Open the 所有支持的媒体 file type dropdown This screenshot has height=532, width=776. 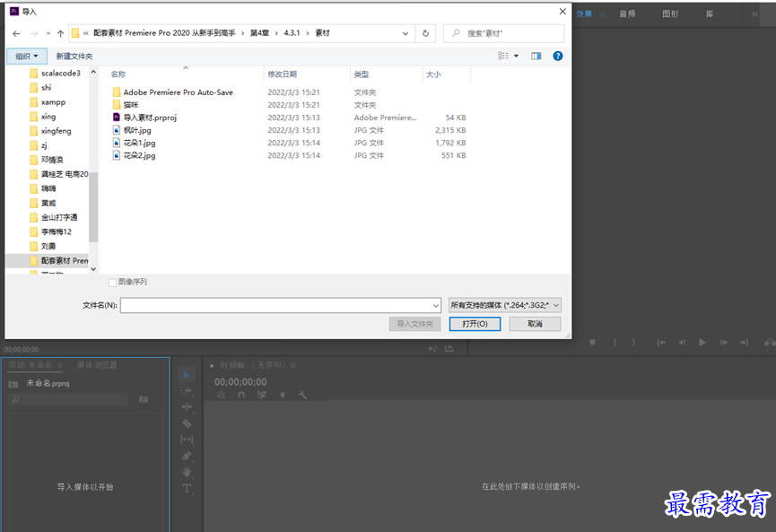click(505, 305)
